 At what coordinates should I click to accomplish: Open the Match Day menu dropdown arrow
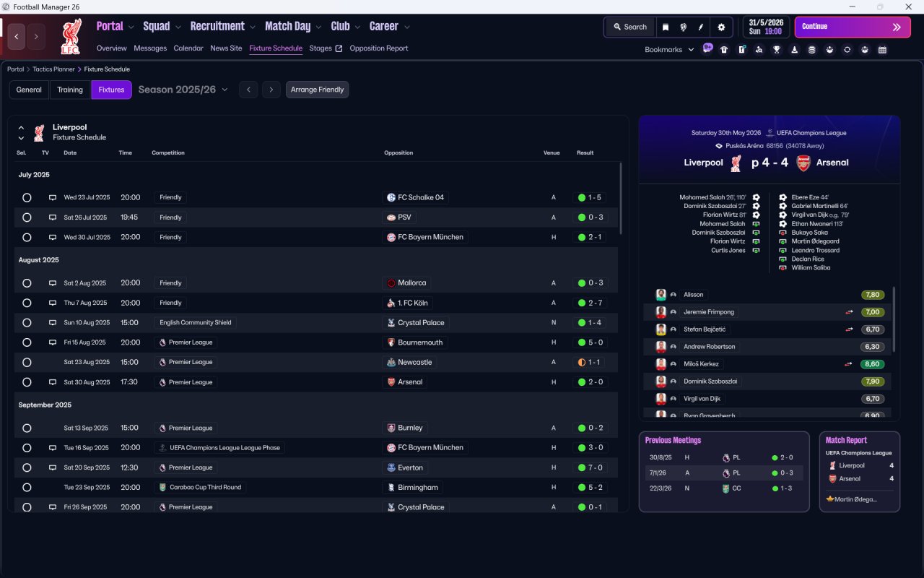318,27
